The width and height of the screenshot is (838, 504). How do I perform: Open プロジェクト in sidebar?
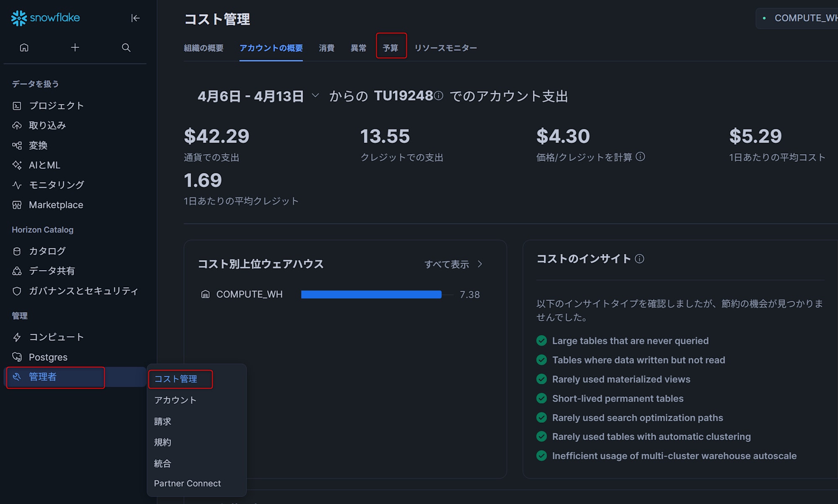[x=56, y=106]
